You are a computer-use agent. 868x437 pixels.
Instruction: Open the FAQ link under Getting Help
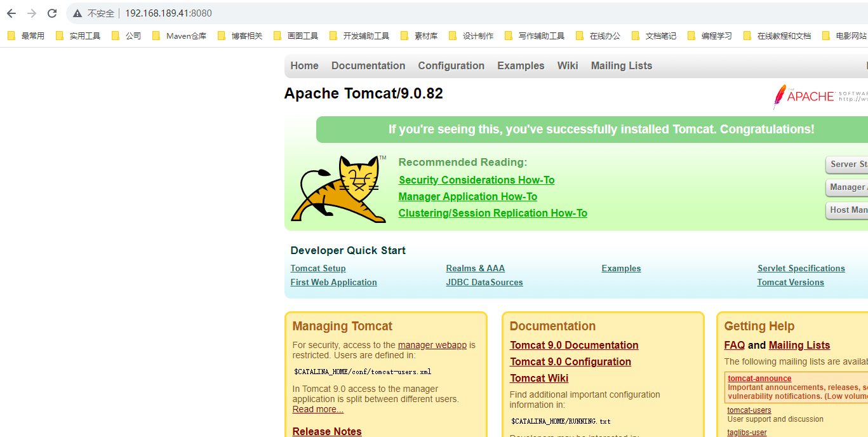(x=734, y=345)
